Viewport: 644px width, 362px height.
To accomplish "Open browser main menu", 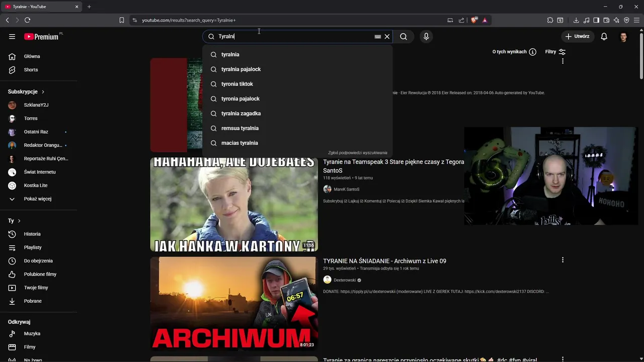I will click(x=636, y=20).
